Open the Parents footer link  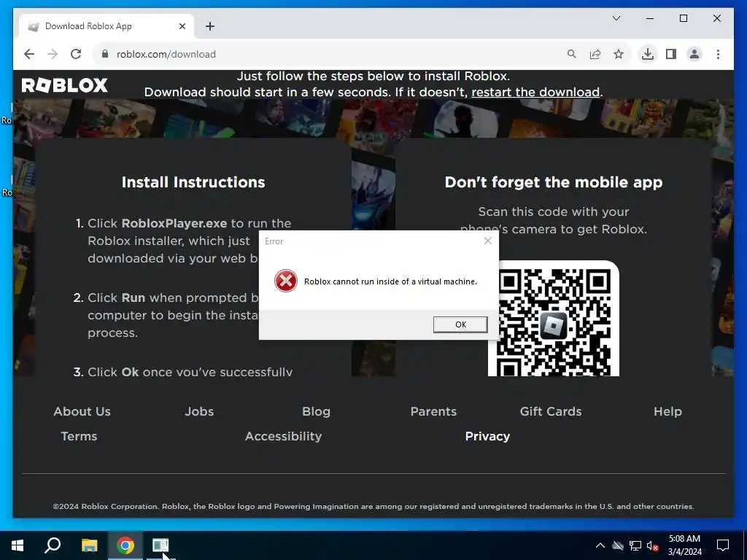click(x=433, y=411)
